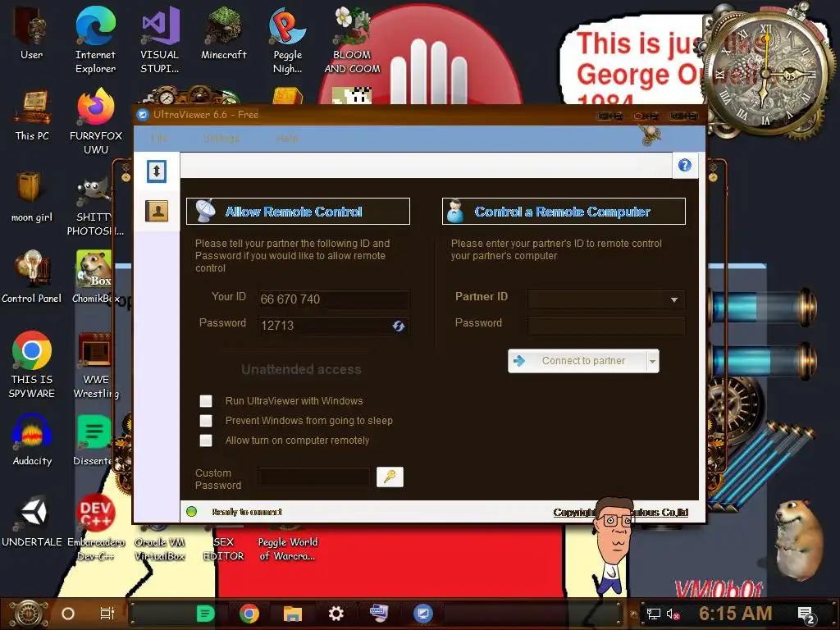Click the satellite dish Allow Remote Control icon

tap(206, 211)
